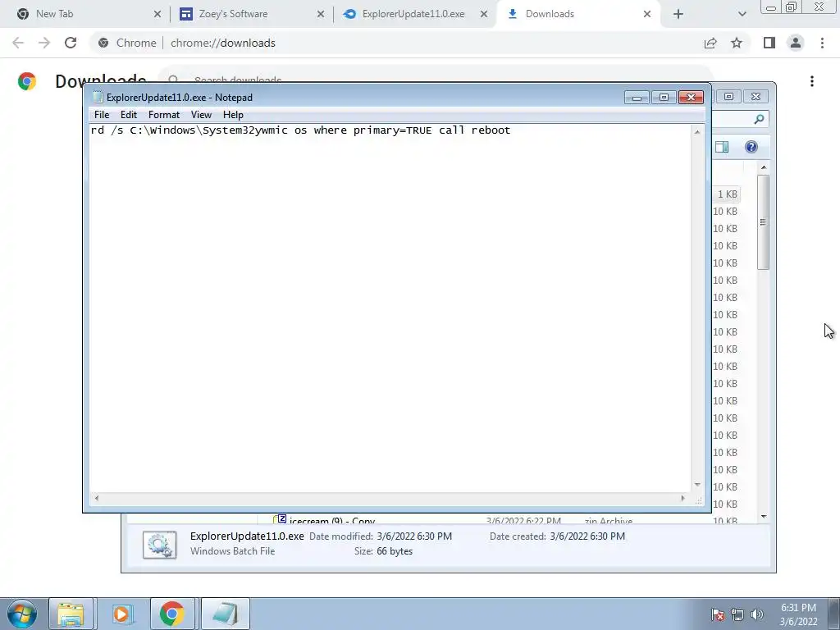Select the 1 KB size cell
Image resolution: width=840 pixels, height=630 pixels.
point(727,194)
